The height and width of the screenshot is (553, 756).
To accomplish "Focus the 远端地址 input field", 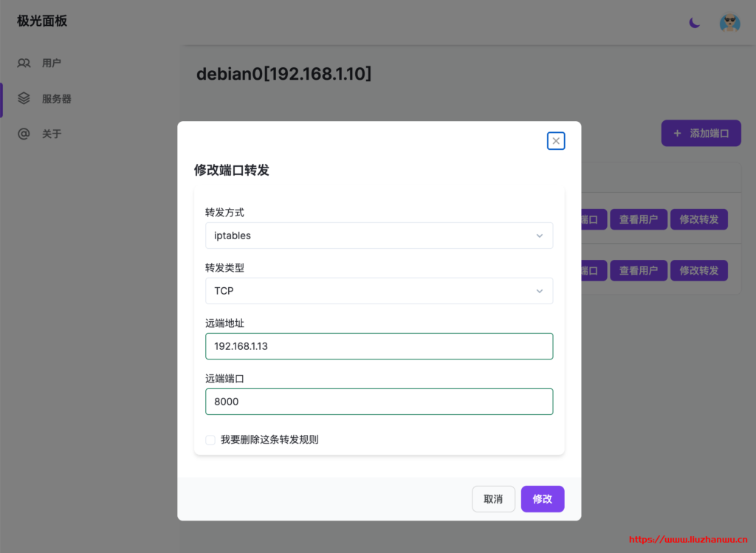I will tap(379, 346).
